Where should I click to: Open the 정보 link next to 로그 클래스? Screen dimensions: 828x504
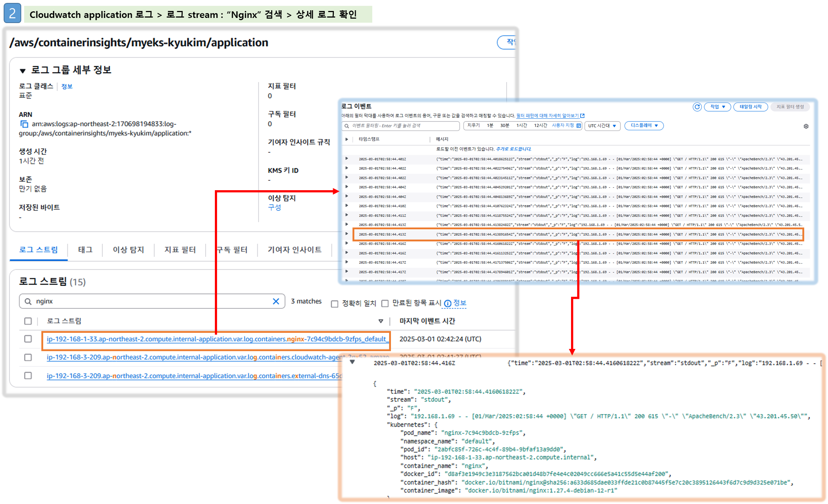pos(67,86)
